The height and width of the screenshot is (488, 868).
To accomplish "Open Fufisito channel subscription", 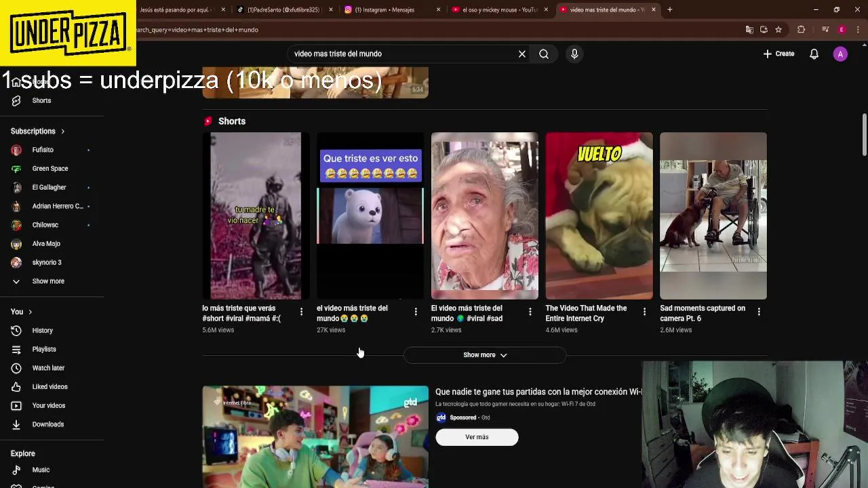I will [43, 150].
